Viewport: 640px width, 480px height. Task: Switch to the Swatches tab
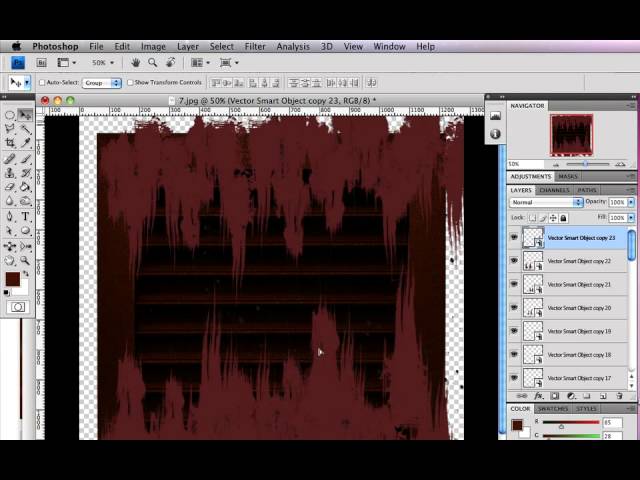(x=553, y=409)
